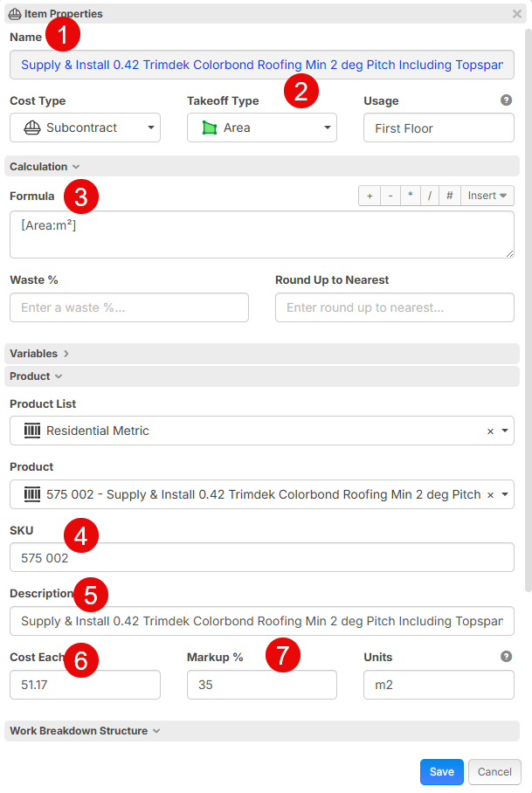Click the help icon beside Units

coord(506,657)
